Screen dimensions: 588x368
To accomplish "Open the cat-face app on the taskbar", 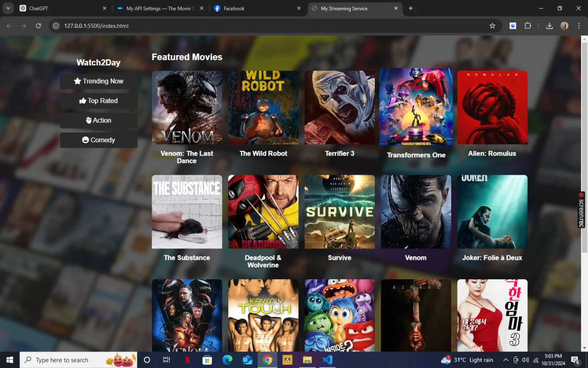I will (x=288, y=360).
